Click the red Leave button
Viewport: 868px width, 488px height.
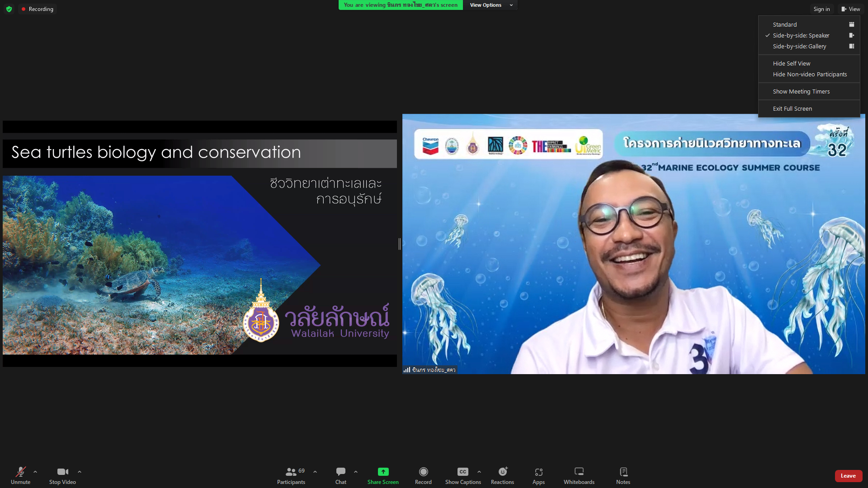point(848,476)
